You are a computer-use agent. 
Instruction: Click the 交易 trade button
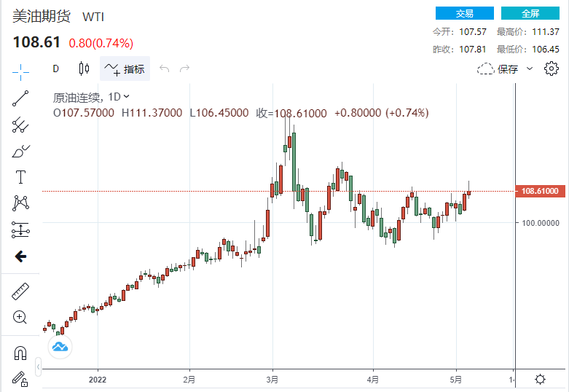(464, 14)
